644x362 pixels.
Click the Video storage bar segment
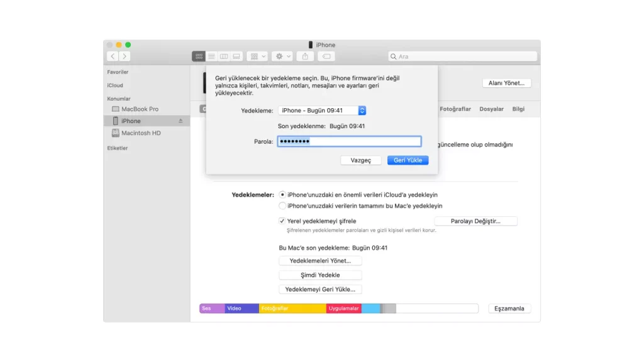click(242, 308)
